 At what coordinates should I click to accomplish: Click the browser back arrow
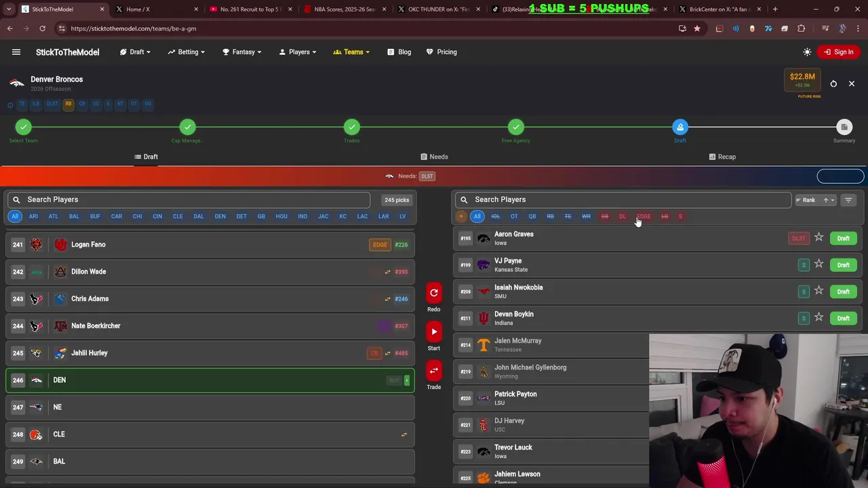pos(10,28)
